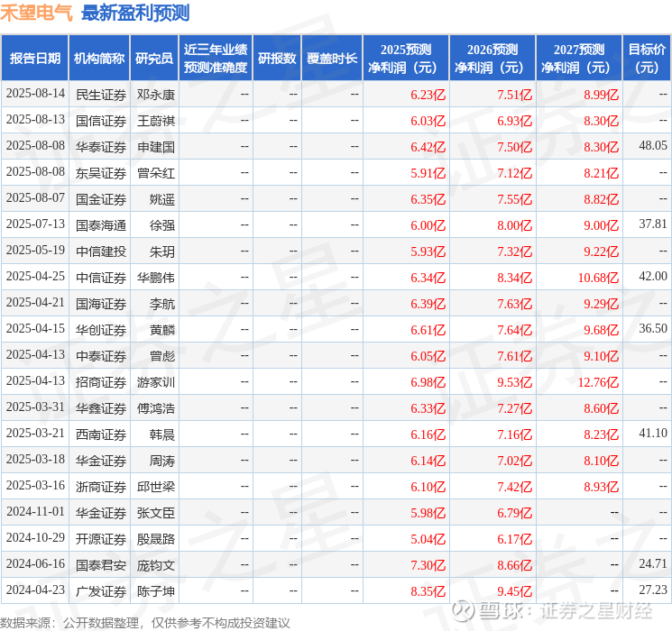
Task: Click analyst 华鹏伟 name
Action: tap(155, 278)
